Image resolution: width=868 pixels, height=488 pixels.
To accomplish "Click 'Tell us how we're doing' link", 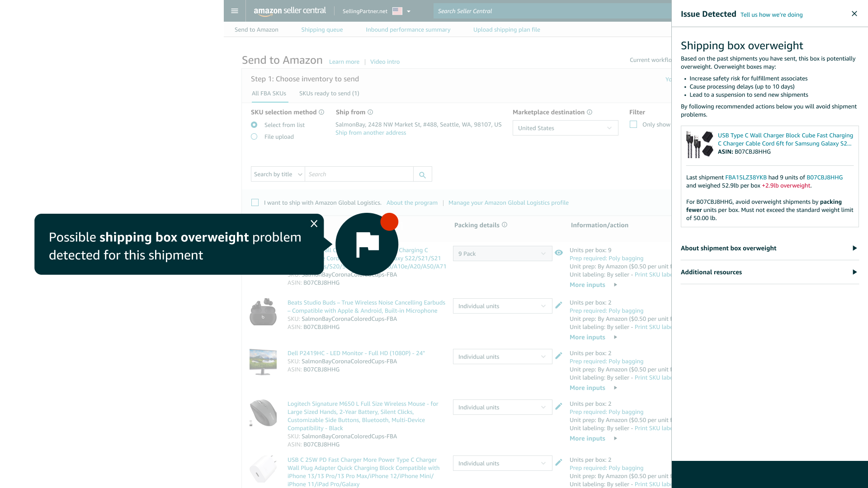I will tap(771, 15).
